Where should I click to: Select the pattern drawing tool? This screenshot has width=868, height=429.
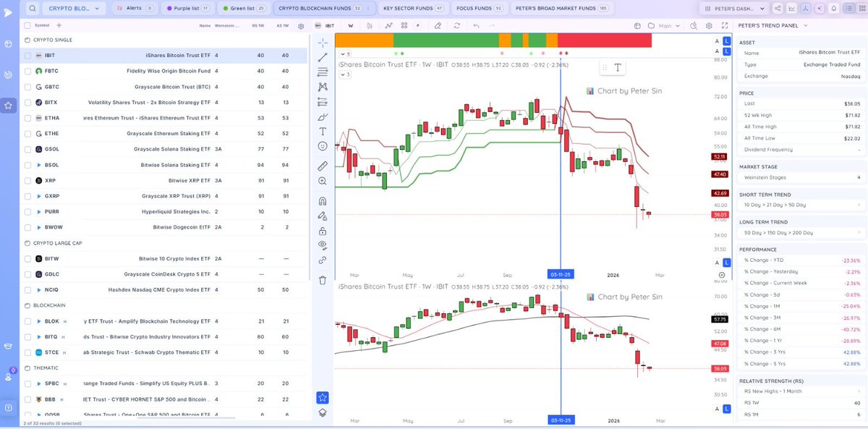pyautogui.click(x=323, y=87)
